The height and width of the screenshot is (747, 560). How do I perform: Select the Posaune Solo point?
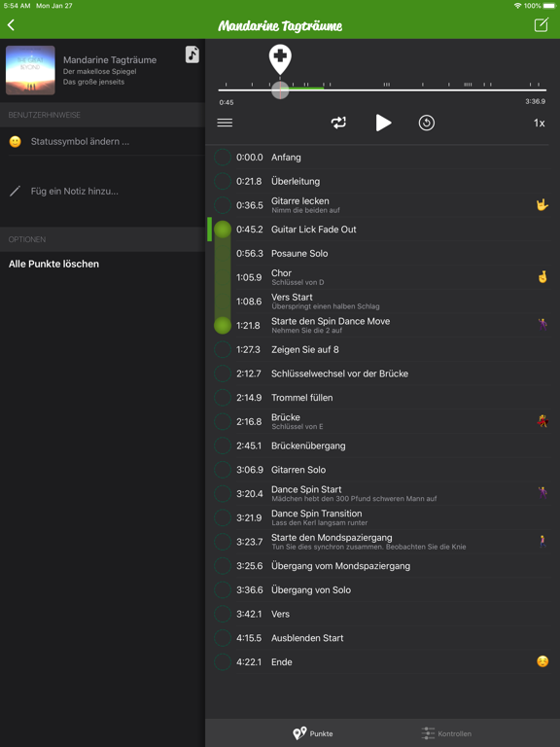381,254
